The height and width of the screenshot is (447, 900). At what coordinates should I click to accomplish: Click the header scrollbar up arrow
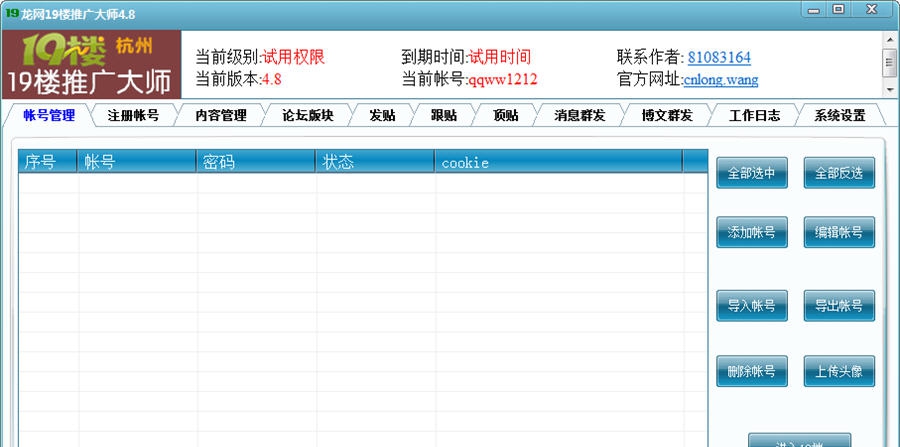click(x=890, y=38)
